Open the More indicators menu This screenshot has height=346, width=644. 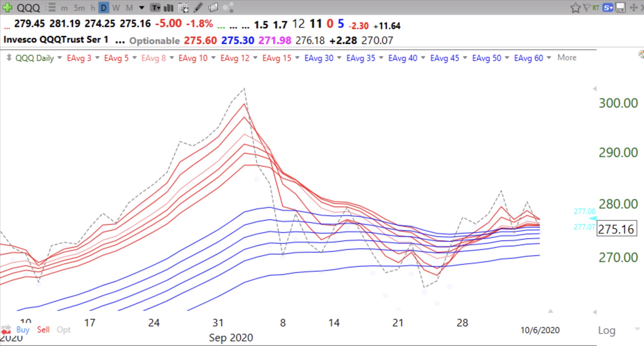pyautogui.click(x=567, y=58)
